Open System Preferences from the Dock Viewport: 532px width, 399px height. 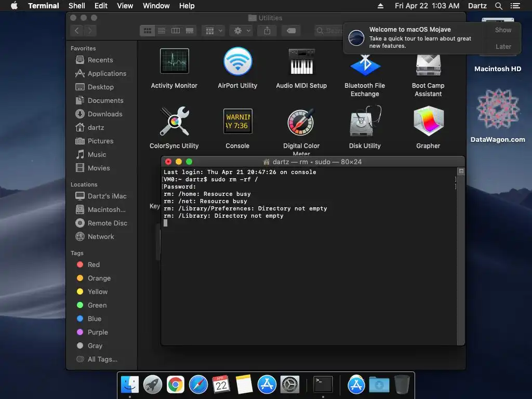[289, 385]
